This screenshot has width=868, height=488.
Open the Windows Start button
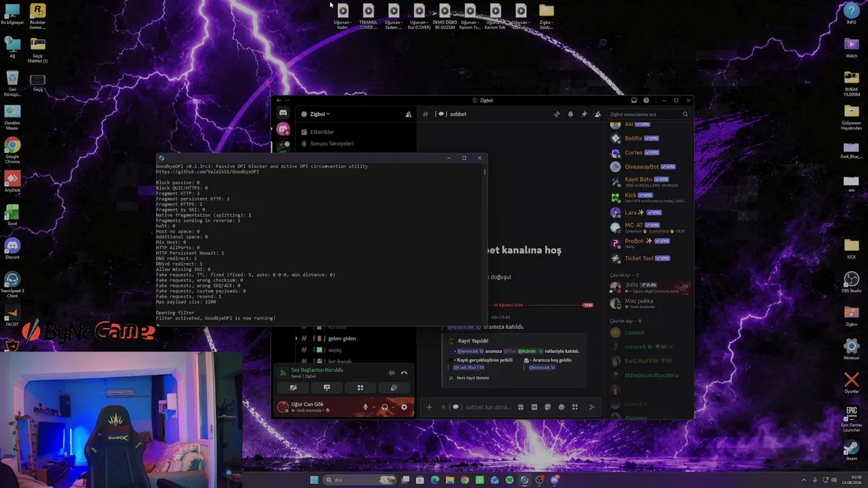click(x=314, y=480)
